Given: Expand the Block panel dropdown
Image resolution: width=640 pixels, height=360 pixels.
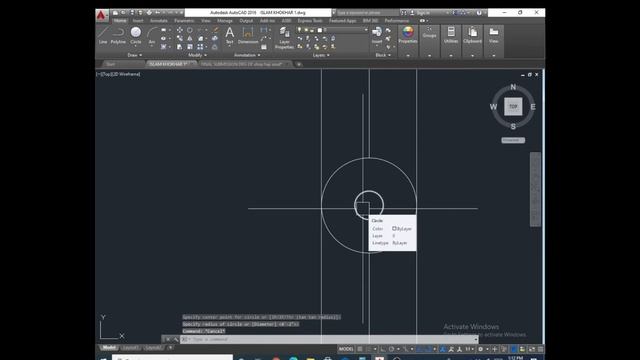Looking at the screenshot, I should [x=383, y=55].
